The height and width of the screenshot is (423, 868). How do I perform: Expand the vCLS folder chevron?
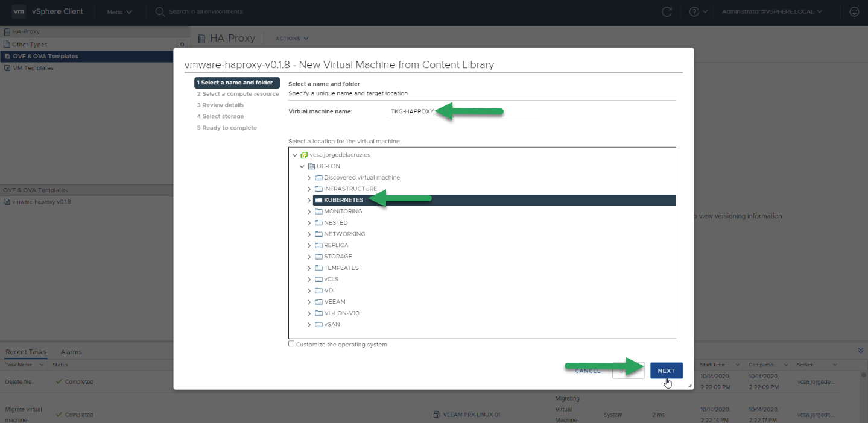[x=309, y=280]
